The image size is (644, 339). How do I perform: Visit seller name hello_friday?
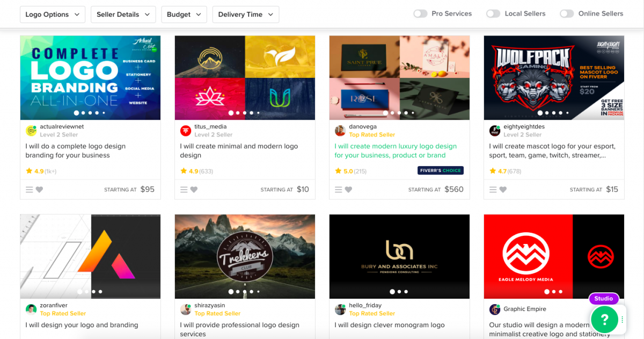365,306
